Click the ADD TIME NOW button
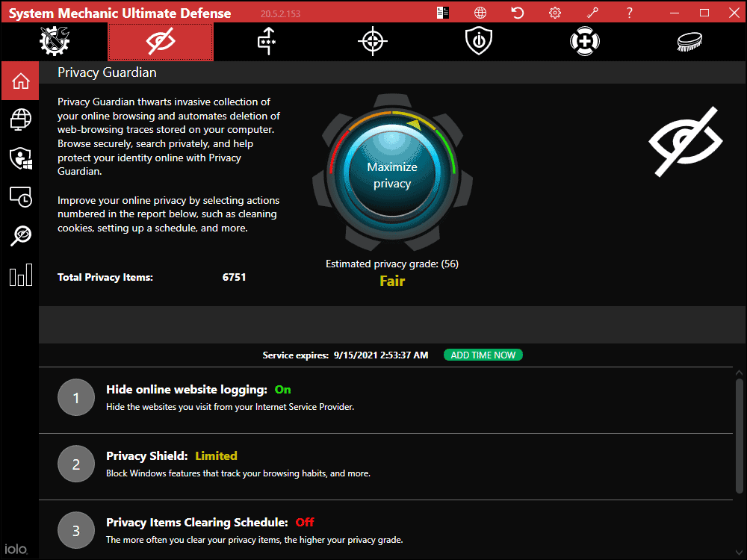 point(483,355)
